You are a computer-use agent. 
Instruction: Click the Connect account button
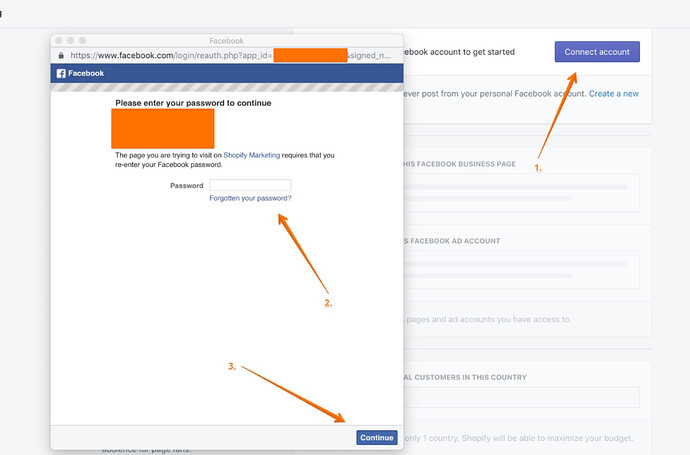point(597,52)
